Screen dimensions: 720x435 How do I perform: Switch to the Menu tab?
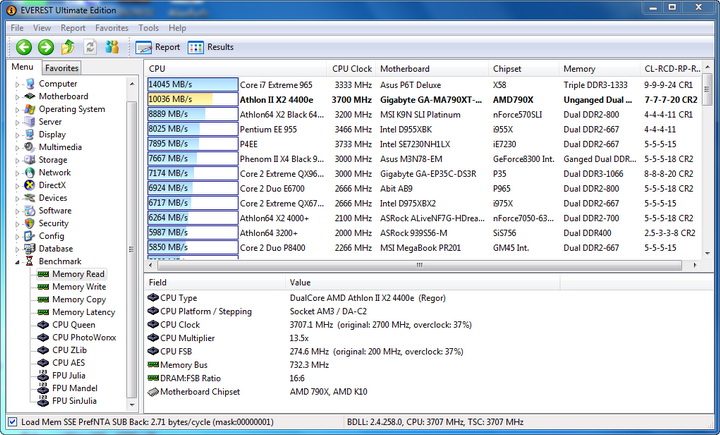tap(22, 67)
